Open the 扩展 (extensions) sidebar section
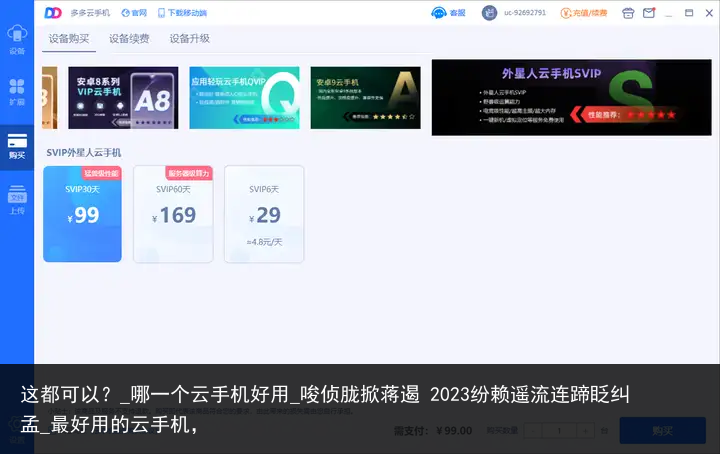 pyautogui.click(x=17, y=92)
